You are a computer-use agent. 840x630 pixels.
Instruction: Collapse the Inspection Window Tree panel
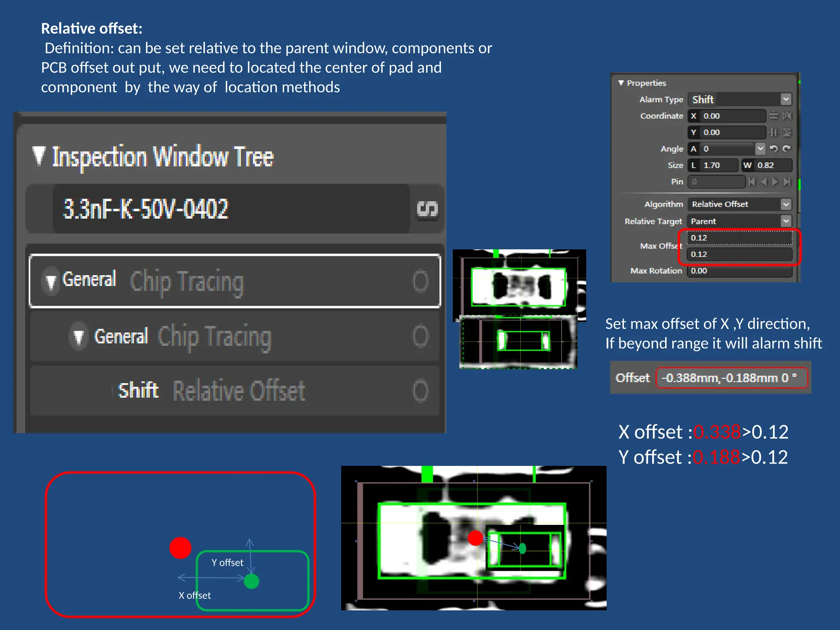[x=39, y=156]
